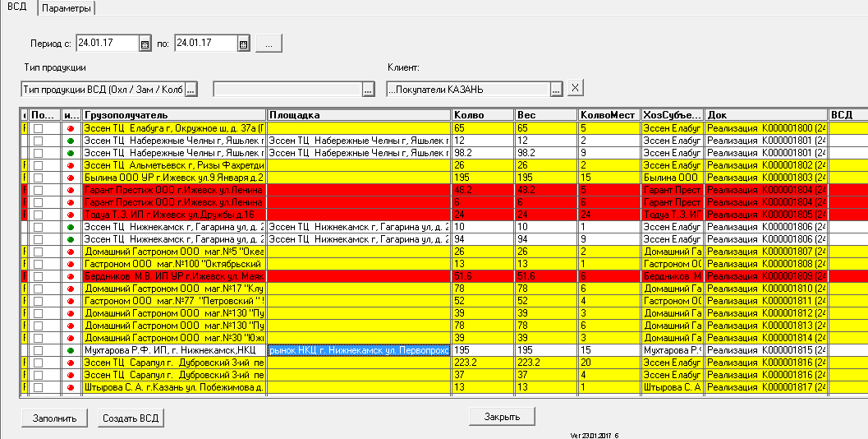The width and height of the screenshot is (868, 439).
Task: Click red status dot for Бердников М.В. row
Action: click(x=70, y=276)
